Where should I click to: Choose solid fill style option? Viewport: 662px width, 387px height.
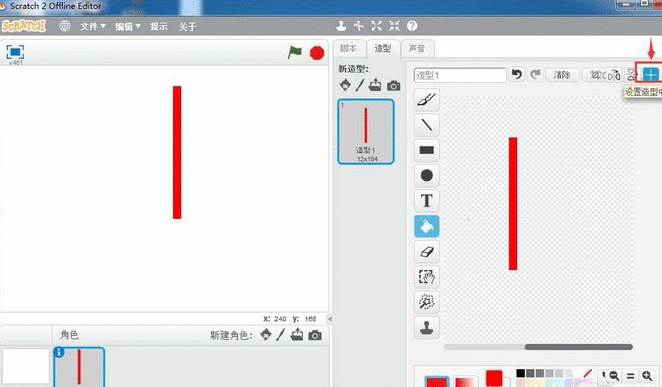(437, 381)
